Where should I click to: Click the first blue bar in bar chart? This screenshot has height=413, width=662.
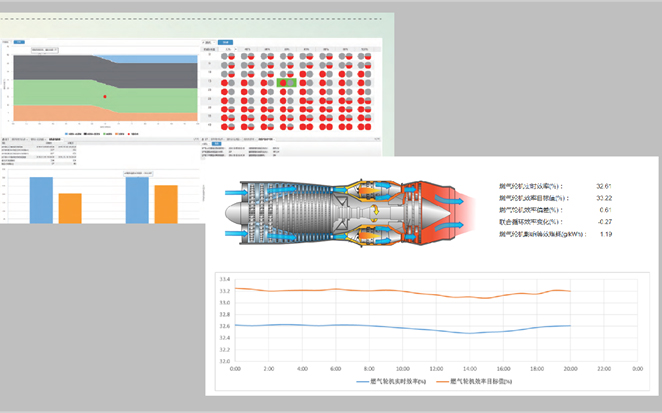coord(41,199)
